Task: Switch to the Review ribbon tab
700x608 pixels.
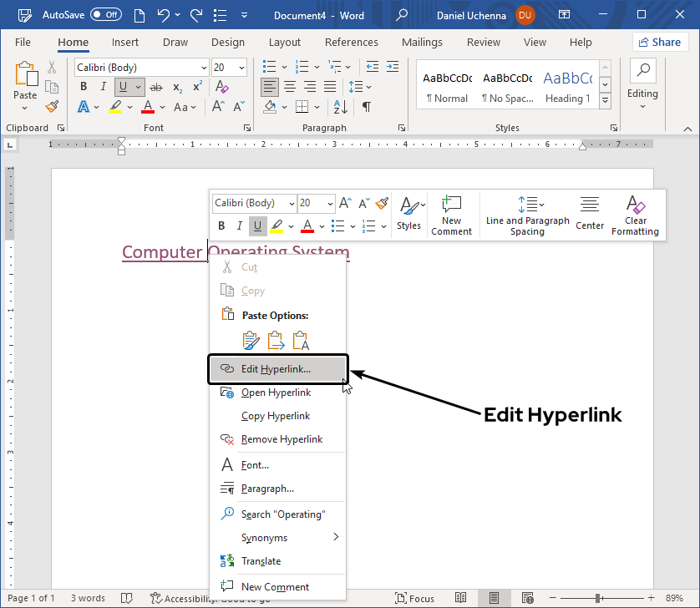Action: tap(483, 42)
